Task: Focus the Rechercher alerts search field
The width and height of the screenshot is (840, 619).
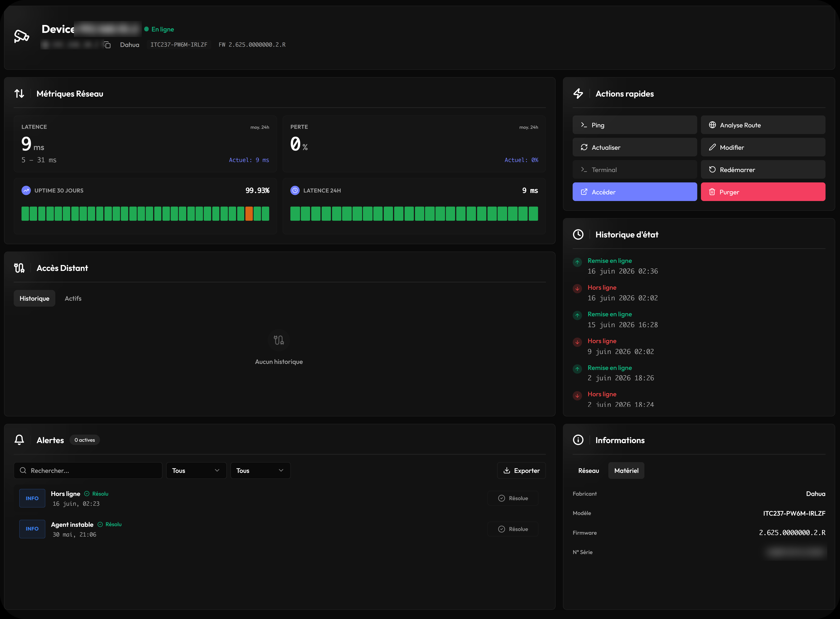Action: pyautogui.click(x=88, y=471)
